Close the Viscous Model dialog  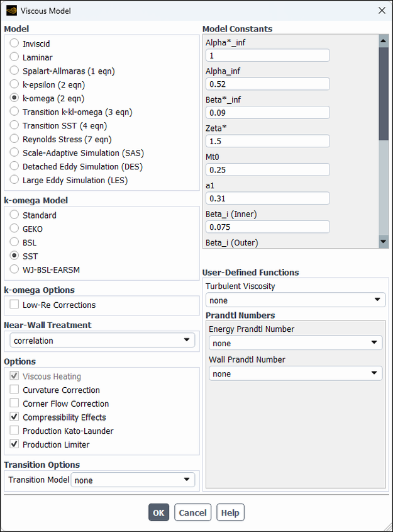(x=381, y=11)
